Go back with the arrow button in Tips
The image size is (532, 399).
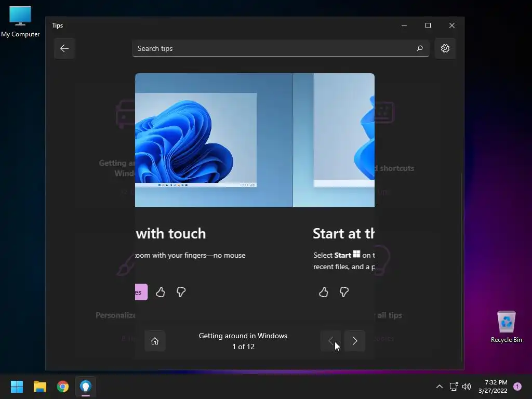(x=64, y=48)
